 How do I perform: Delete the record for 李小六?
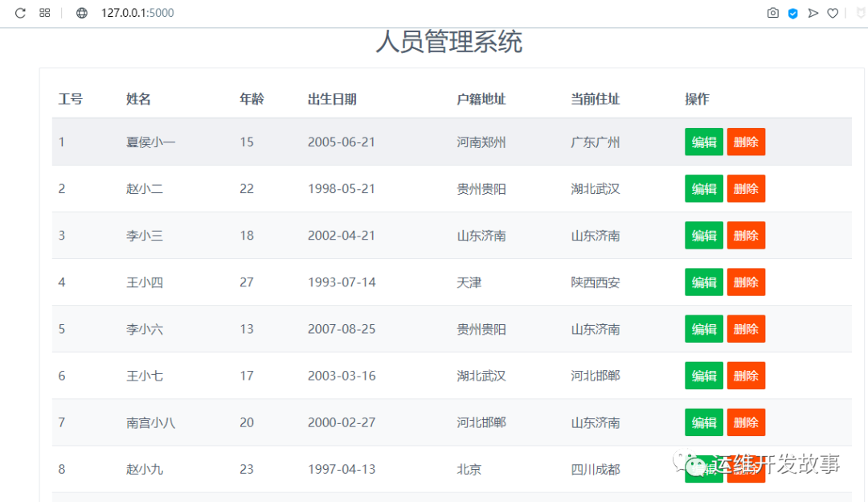pos(746,328)
